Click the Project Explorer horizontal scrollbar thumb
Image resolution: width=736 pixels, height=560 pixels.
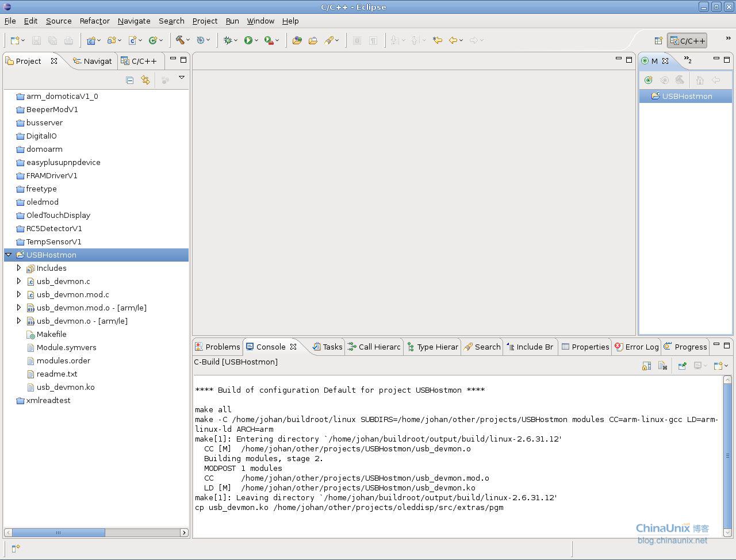58,532
